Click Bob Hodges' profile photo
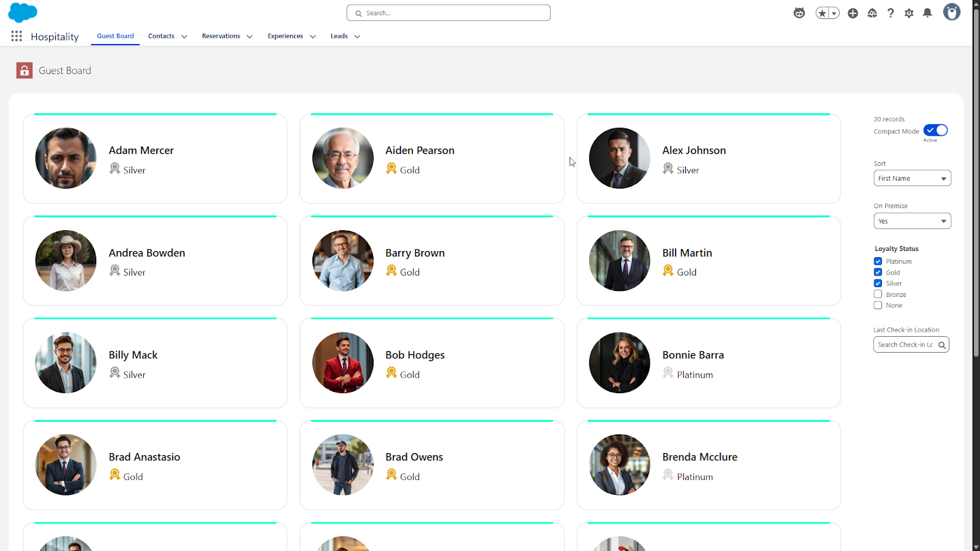 click(343, 363)
